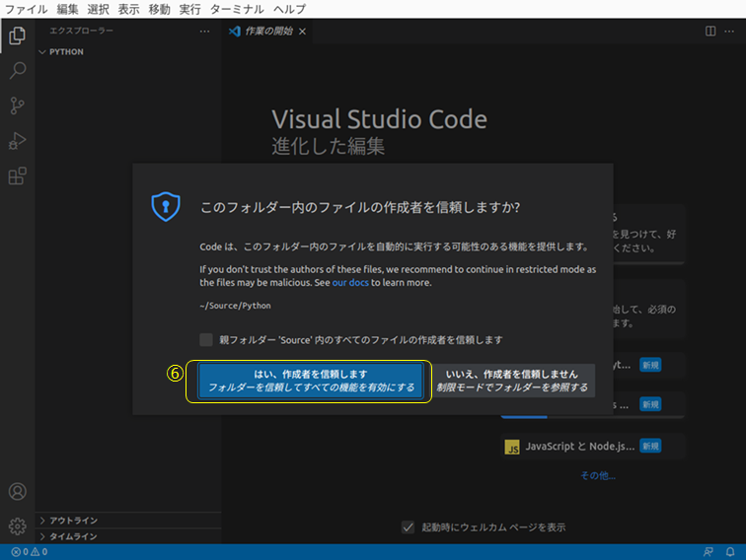This screenshot has height=560, width=746.
Task: Expand the PYTHON folder section
Action: pyautogui.click(x=66, y=52)
